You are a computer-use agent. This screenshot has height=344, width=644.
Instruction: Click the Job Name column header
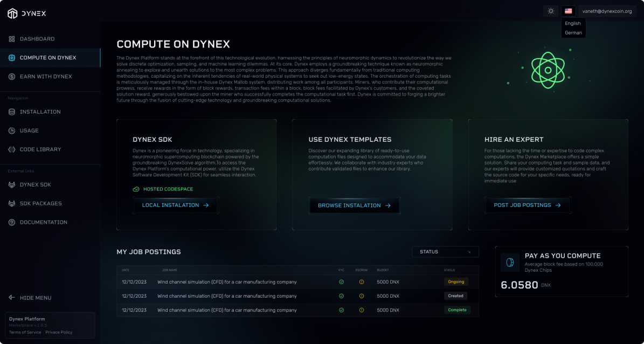coord(170,270)
